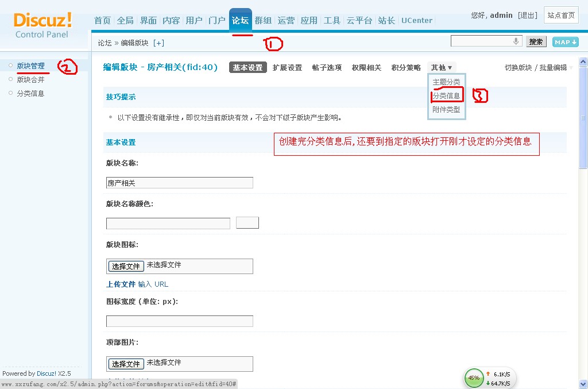Open 版块合并 in the sidebar
588x389 pixels.
[31, 79]
